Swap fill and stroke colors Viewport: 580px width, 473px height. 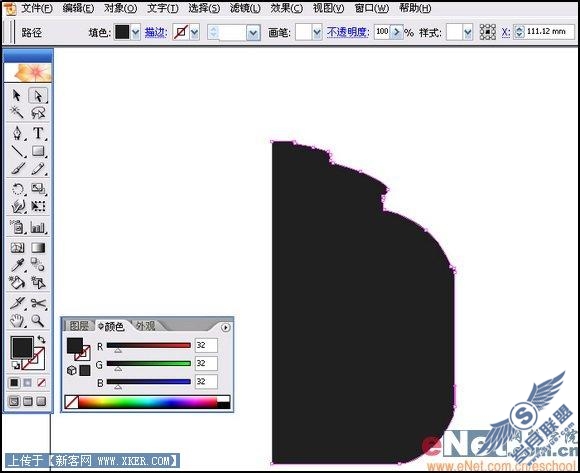pyautogui.click(x=41, y=339)
